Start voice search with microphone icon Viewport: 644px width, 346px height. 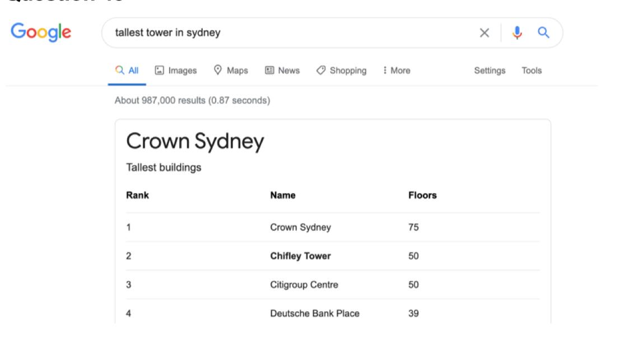517,33
